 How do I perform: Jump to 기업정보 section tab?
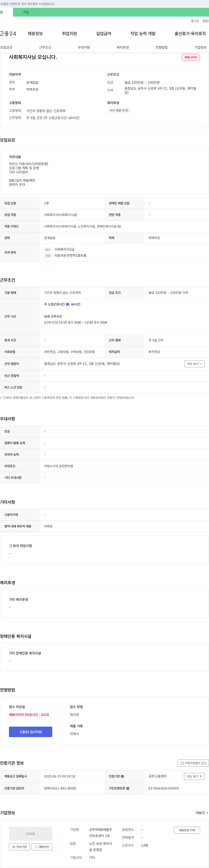click(200, 48)
